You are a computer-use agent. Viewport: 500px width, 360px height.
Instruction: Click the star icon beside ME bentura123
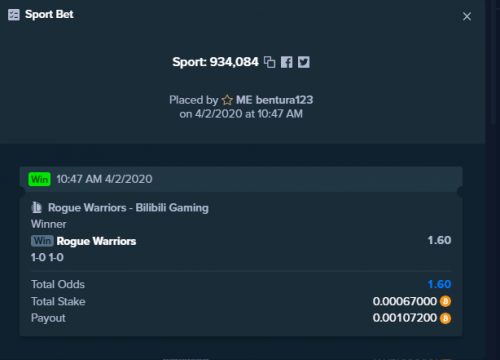point(227,100)
